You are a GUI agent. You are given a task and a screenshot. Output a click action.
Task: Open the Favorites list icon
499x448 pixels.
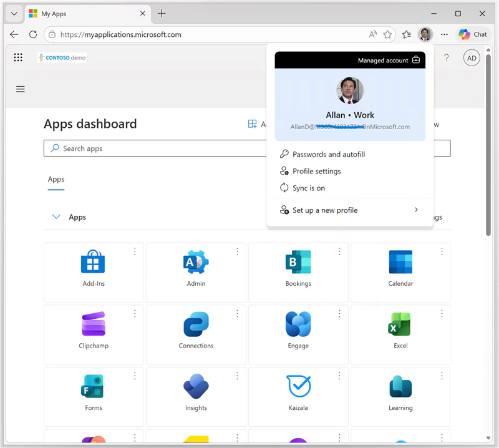[407, 34]
